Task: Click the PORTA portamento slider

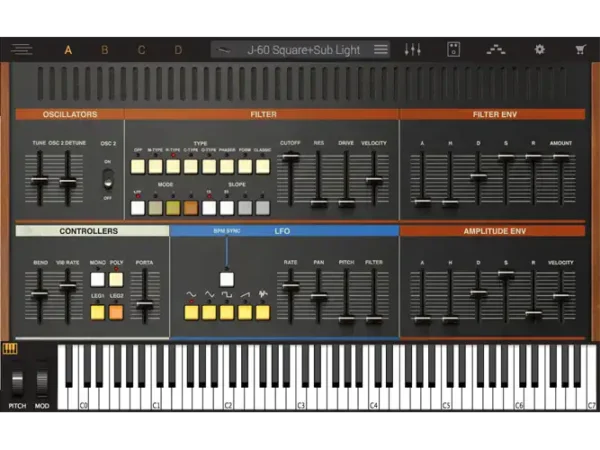Action: click(x=145, y=305)
